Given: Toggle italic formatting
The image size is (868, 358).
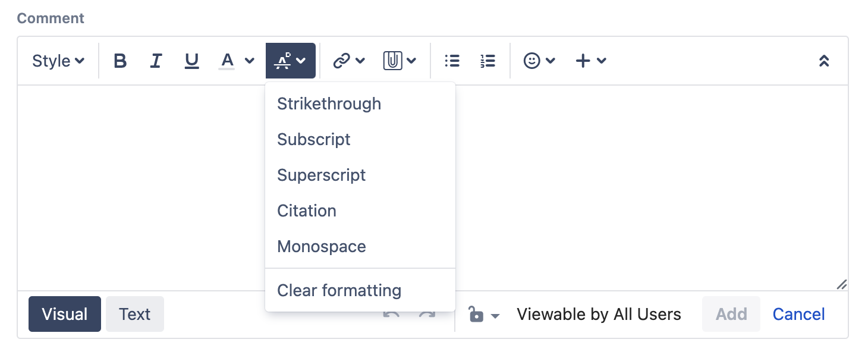Looking at the screenshot, I should [156, 61].
